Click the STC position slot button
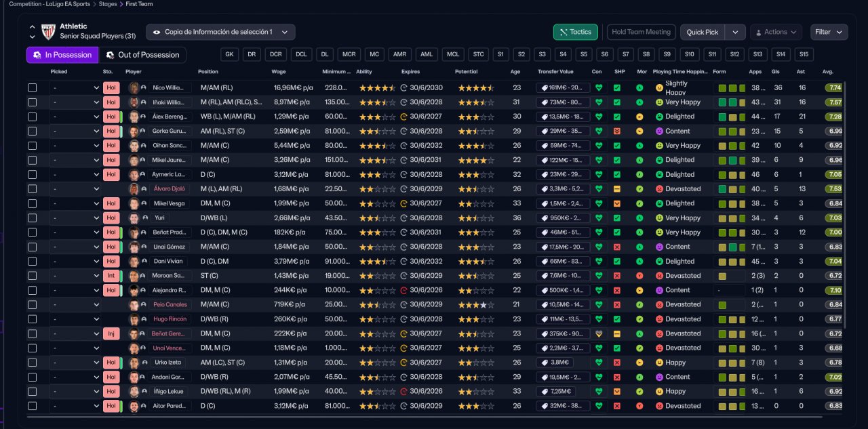 click(x=479, y=55)
